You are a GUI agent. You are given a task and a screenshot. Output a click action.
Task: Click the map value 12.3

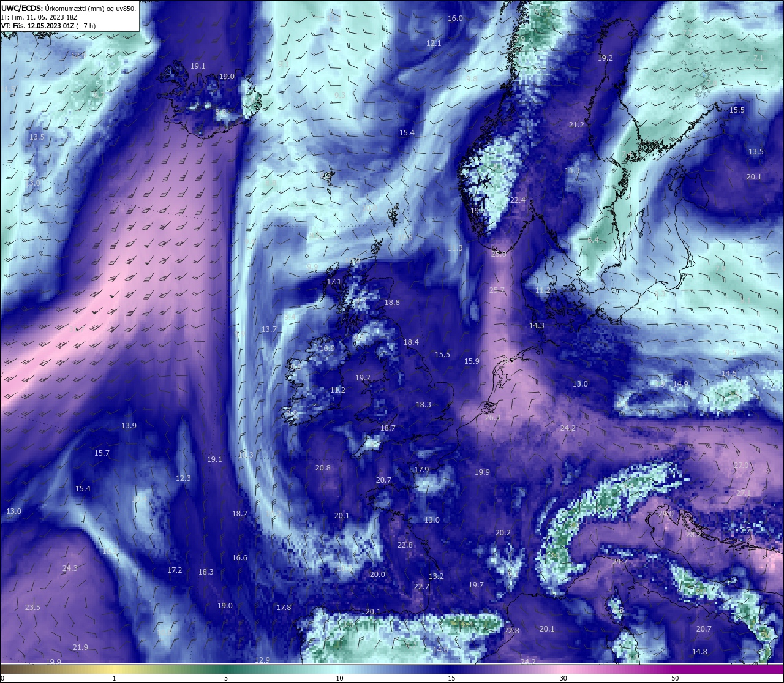tap(183, 478)
